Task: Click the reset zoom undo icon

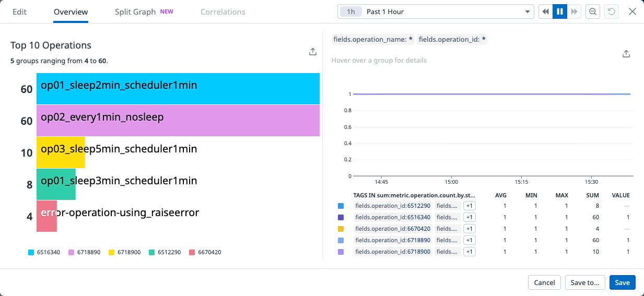Action: [612, 11]
